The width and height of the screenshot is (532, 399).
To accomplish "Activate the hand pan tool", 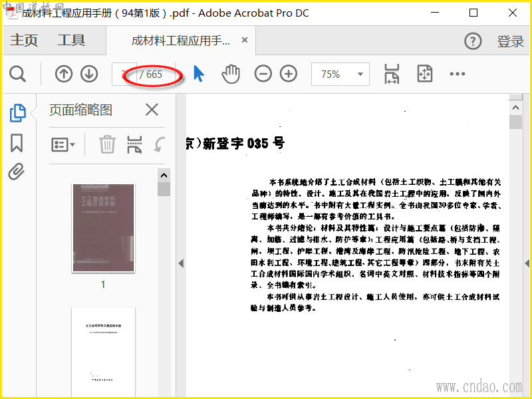I will pyautogui.click(x=231, y=74).
